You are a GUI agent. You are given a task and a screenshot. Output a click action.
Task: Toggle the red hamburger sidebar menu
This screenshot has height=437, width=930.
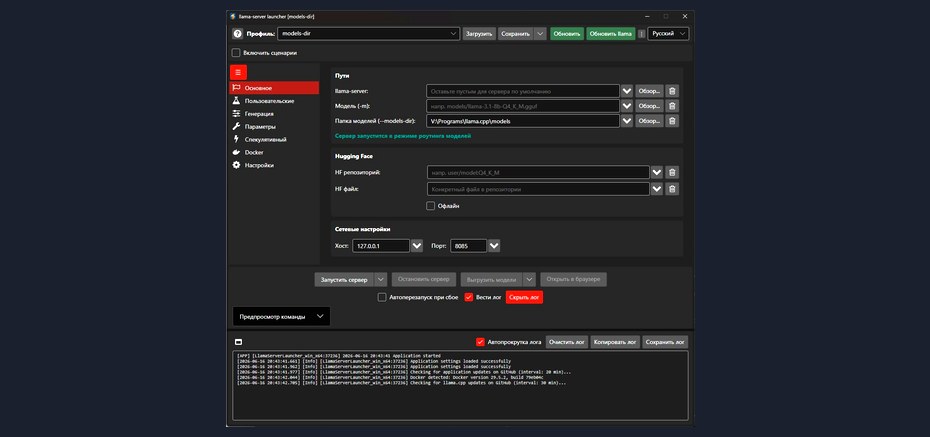click(x=238, y=72)
